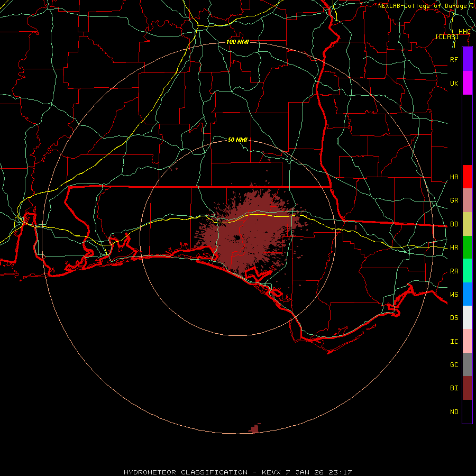
Task: Click the IC pink legend swatch
Action: tap(467, 341)
